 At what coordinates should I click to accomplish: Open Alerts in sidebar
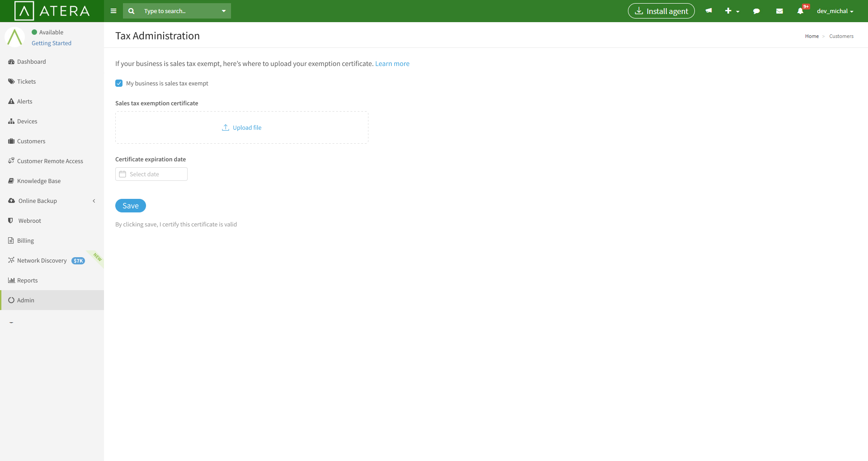pyautogui.click(x=52, y=101)
